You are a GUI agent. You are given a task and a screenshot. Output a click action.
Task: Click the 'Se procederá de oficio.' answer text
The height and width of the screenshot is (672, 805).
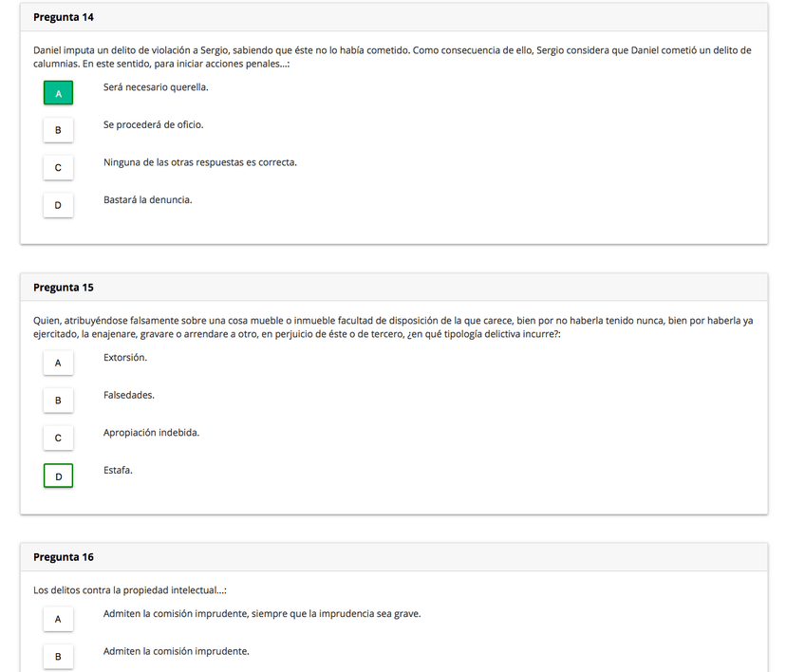coord(153,124)
